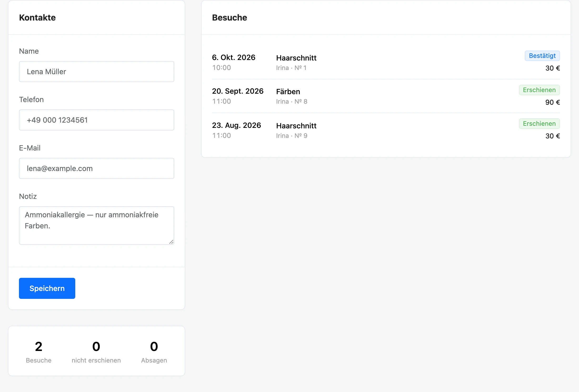Image resolution: width=579 pixels, height=392 pixels.
Task: Click the Erschienen badge for Färben
Action: pyautogui.click(x=539, y=90)
